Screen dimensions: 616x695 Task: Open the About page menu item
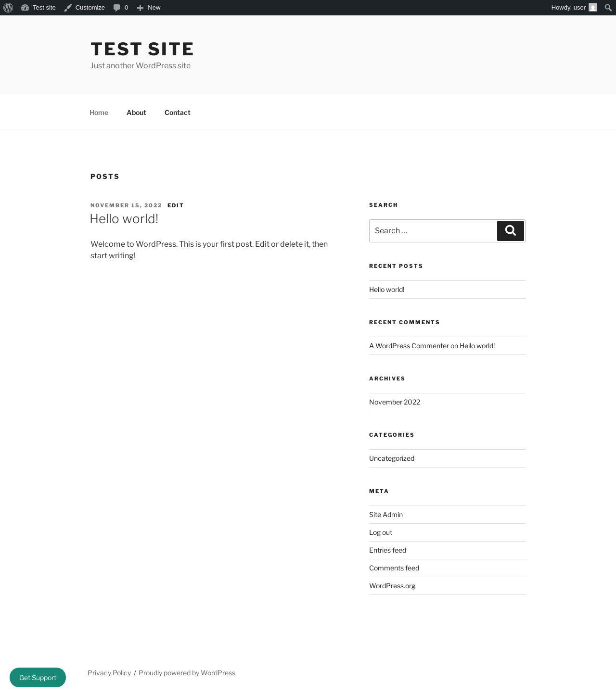pyautogui.click(x=136, y=113)
